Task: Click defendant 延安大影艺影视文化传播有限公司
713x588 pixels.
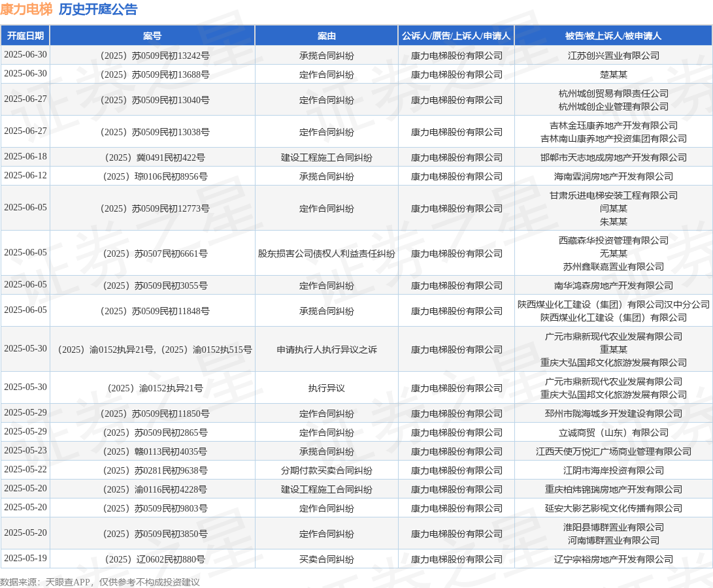Action: [x=614, y=508]
